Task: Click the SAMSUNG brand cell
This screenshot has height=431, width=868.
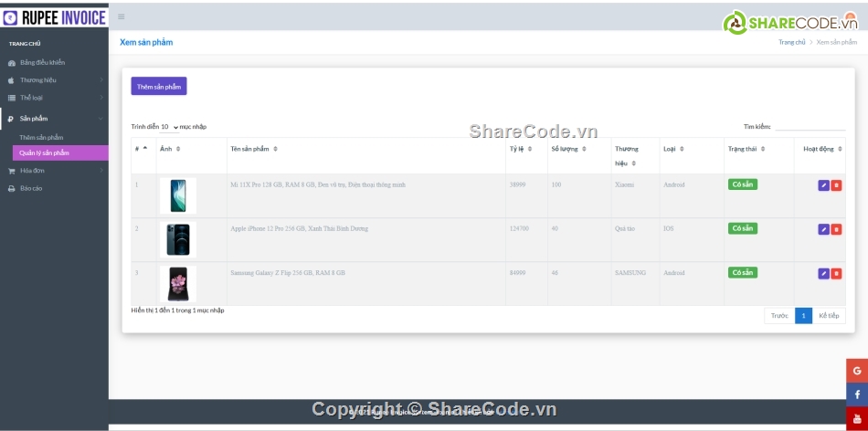Action: click(630, 273)
